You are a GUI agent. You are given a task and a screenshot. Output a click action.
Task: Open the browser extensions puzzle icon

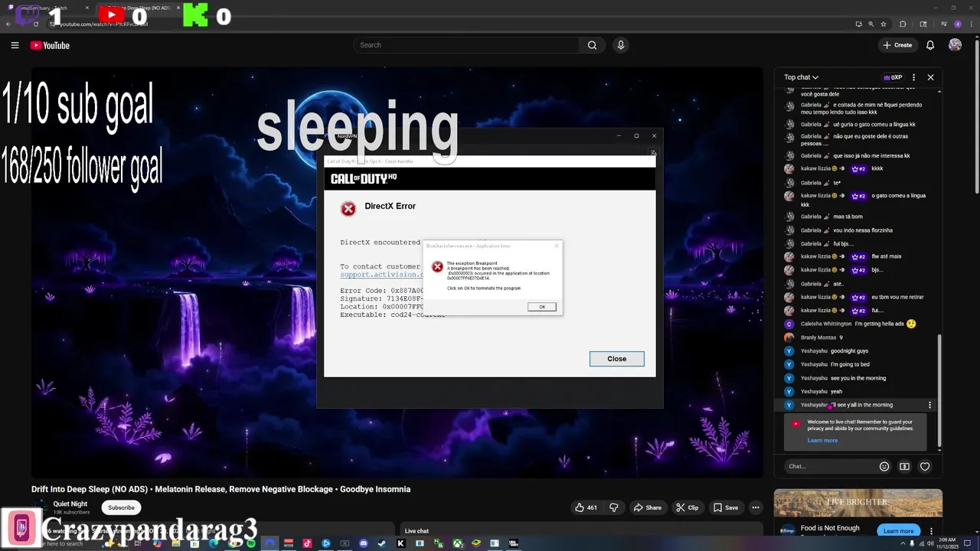click(903, 24)
